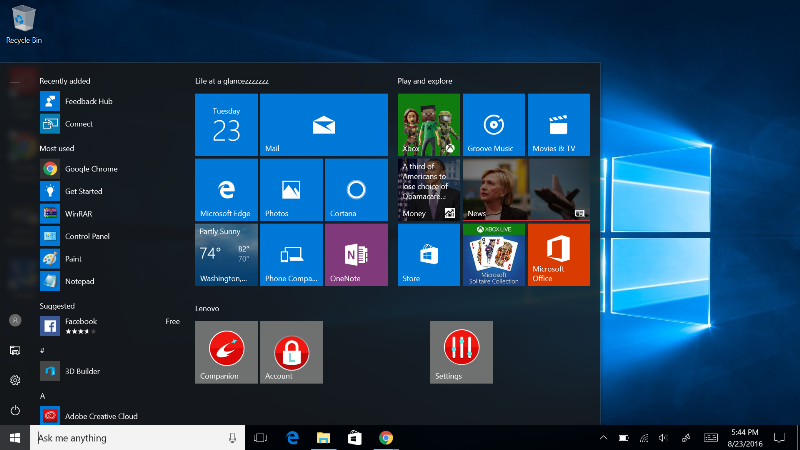Open the user account icon in Start sidebar
The width and height of the screenshot is (800, 450).
pos(15,320)
